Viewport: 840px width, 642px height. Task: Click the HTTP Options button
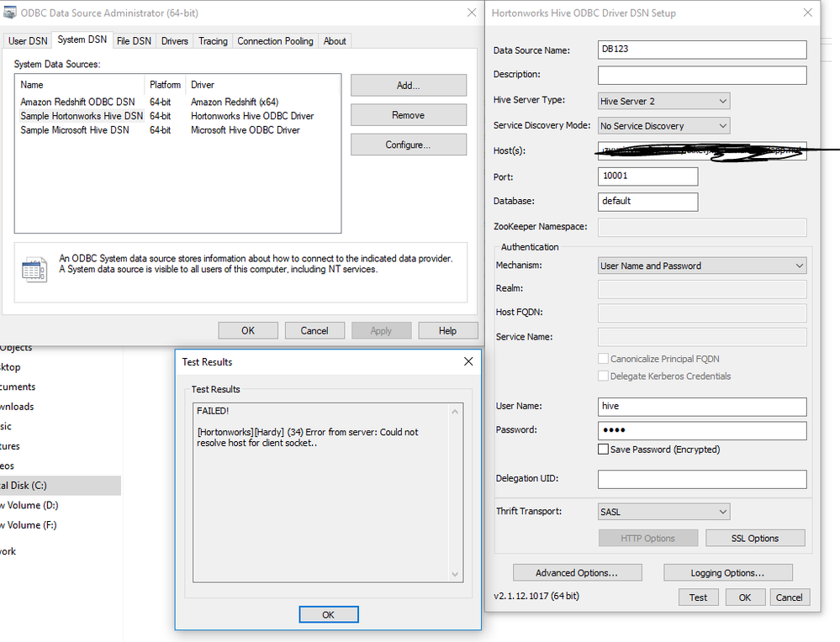point(648,538)
